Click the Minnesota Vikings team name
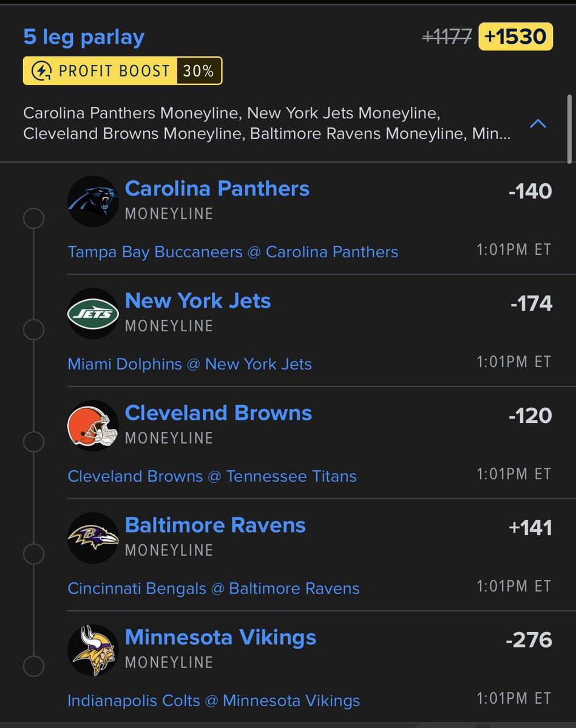The height and width of the screenshot is (728, 576). pyautogui.click(x=220, y=638)
